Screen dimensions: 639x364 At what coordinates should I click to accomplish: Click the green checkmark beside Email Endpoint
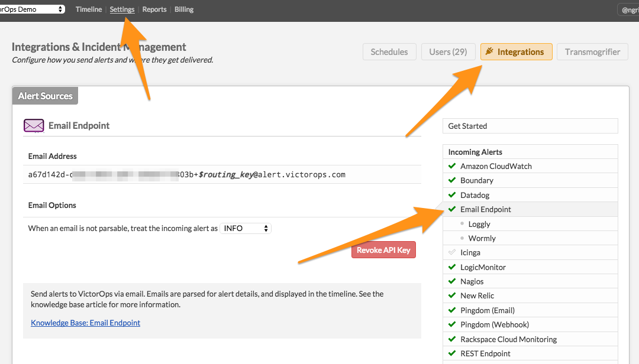[x=452, y=209]
